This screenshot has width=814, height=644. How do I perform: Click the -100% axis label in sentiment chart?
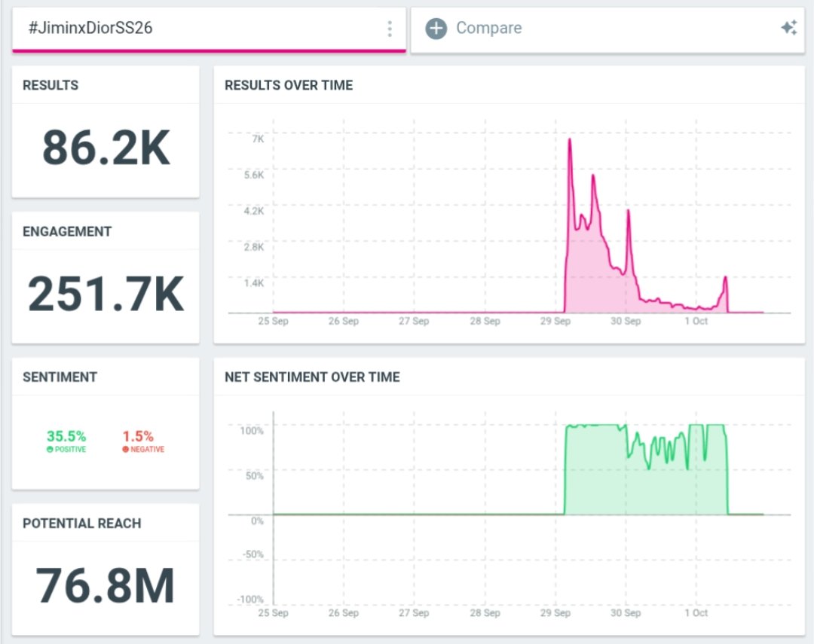point(250,600)
